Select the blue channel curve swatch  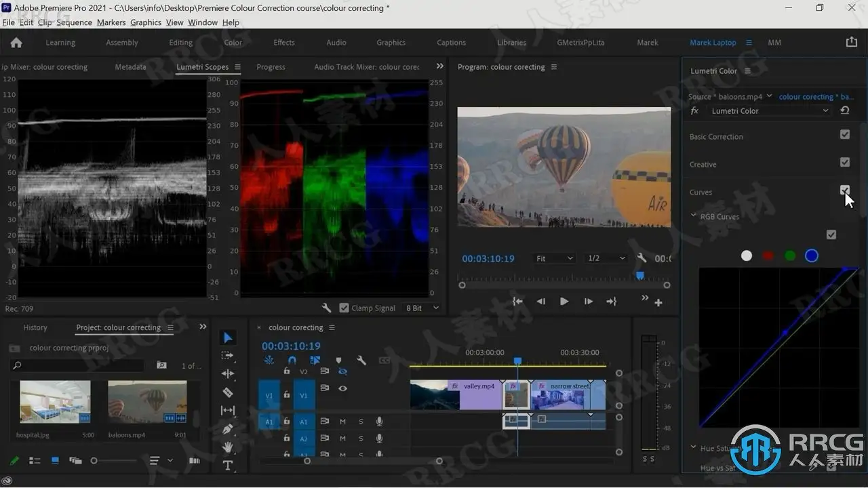click(x=812, y=256)
